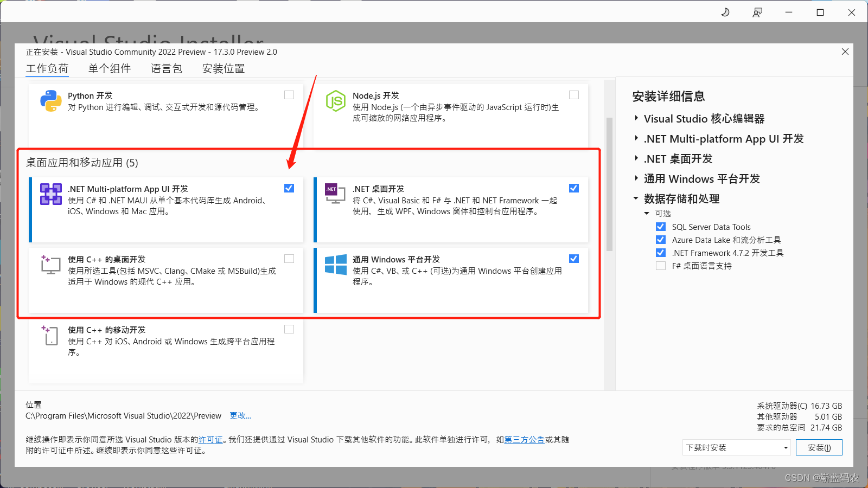Close the installation dialog with X
868x488 pixels.
[x=845, y=52]
